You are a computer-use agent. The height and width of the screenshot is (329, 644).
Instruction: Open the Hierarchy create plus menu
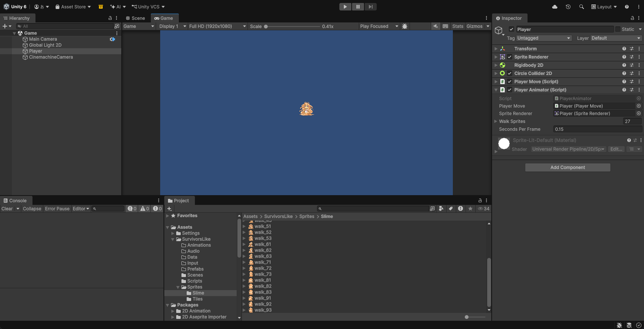tap(7, 26)
